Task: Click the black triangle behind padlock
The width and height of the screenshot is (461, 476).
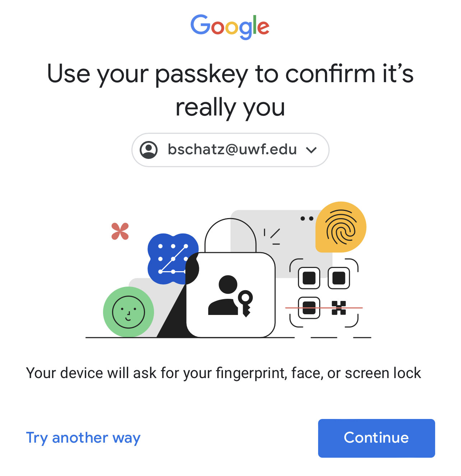Action: click(x=172, y=308)
